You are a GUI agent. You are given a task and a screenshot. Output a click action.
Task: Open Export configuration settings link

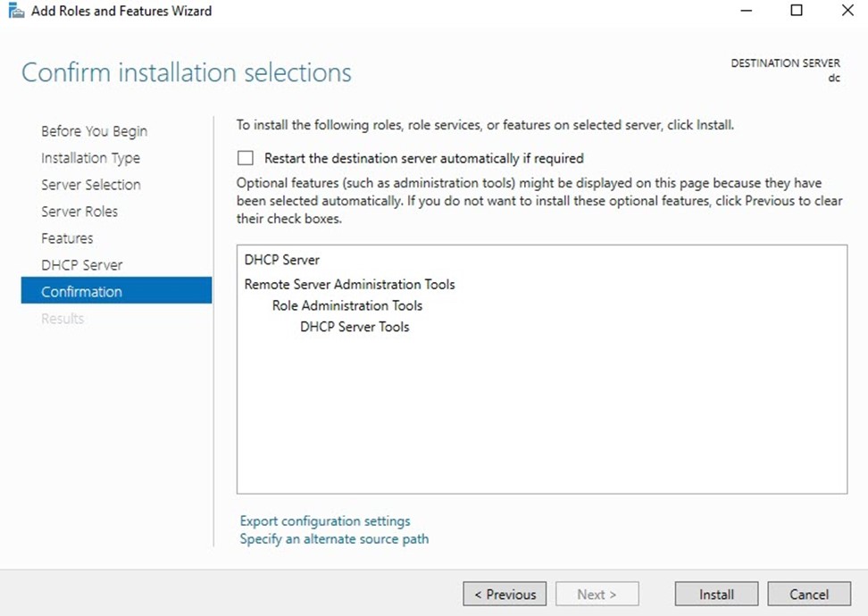(x=325, y=520)
